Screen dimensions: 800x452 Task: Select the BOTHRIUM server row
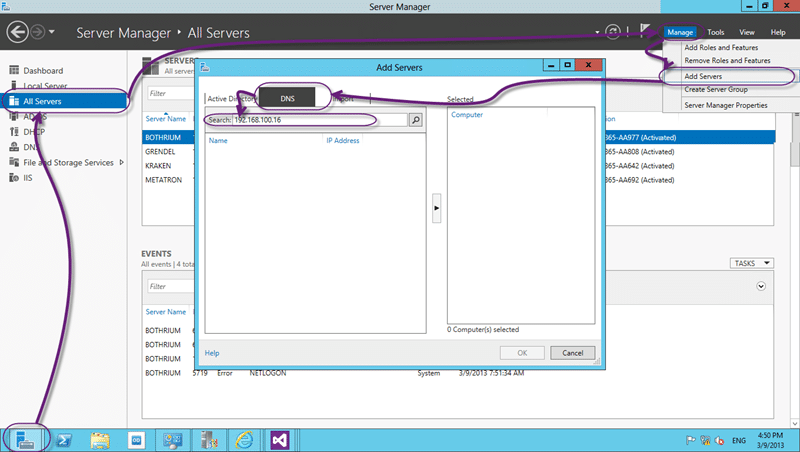point(163,137)
